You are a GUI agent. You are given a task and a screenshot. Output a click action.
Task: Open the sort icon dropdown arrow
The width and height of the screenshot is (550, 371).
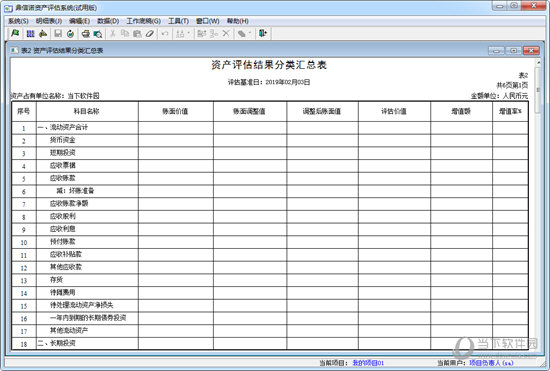pyautogui.click(x=188, y=33)
